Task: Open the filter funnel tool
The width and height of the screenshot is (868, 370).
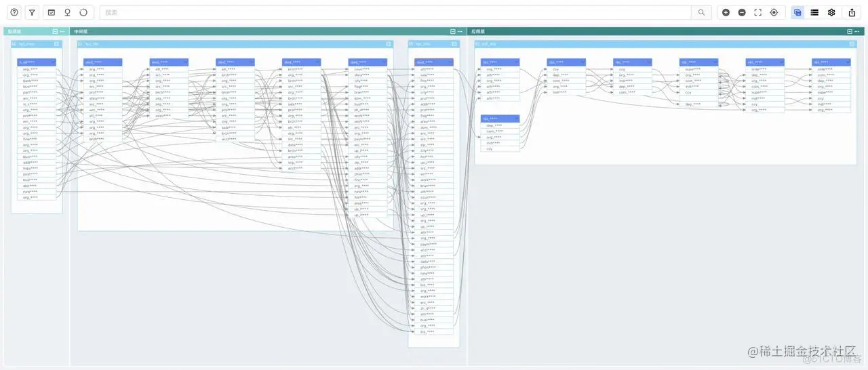Action: point(32,12)
